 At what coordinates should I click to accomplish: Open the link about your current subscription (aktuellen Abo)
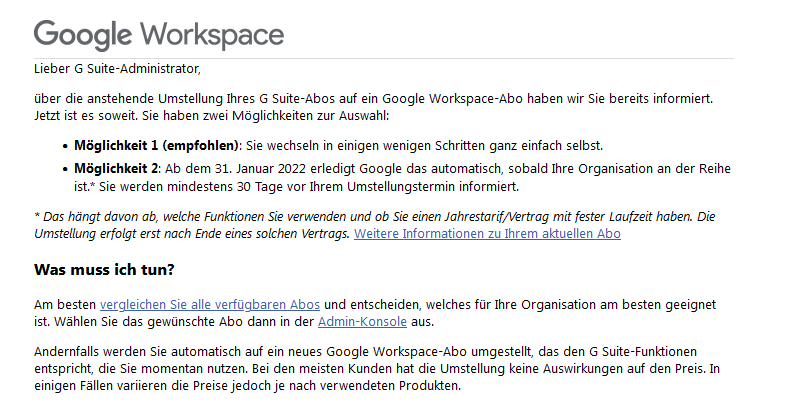487,234
